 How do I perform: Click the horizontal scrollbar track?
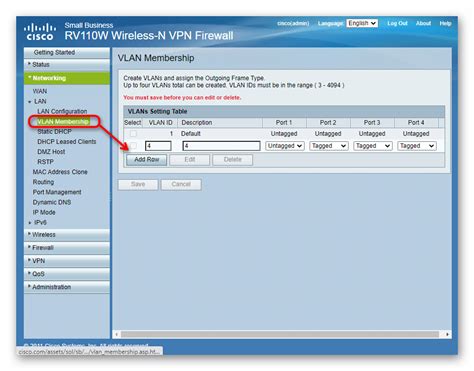[280, 334]
